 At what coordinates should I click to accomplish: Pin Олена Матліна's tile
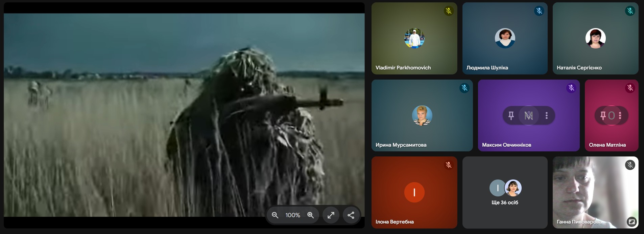[603, 116]
